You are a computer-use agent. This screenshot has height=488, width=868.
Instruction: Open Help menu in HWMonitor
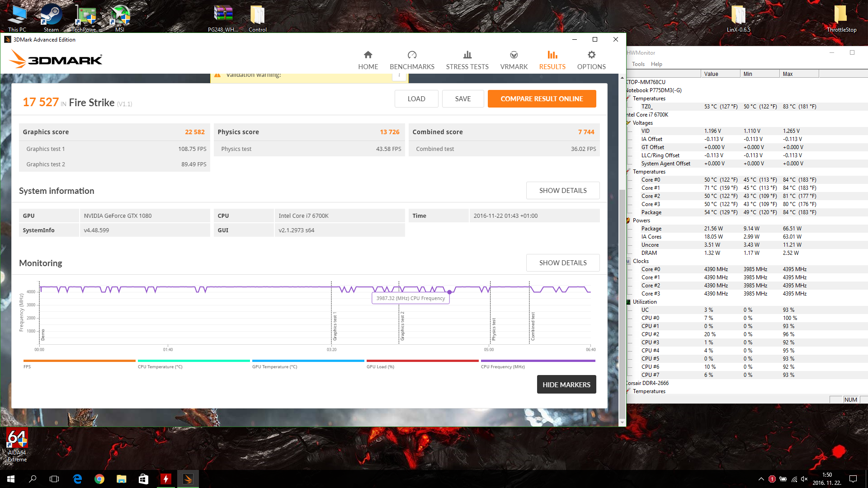(x=656, y=64)
